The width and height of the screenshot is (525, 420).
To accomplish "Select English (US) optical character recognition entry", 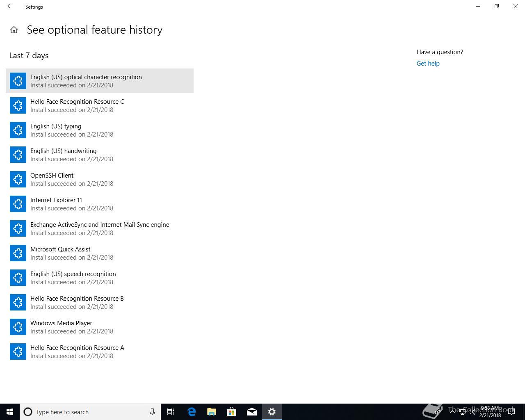I will [100, 81].
